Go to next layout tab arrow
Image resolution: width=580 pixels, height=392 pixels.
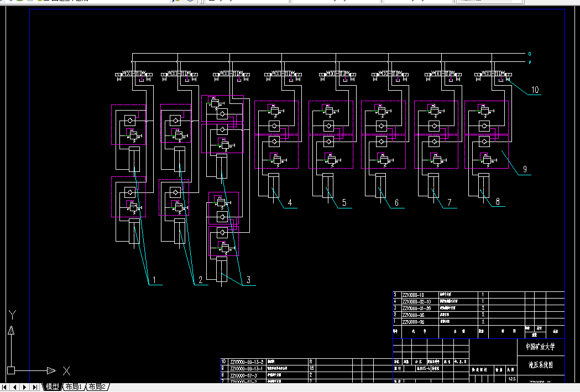[x=24, y=387]
